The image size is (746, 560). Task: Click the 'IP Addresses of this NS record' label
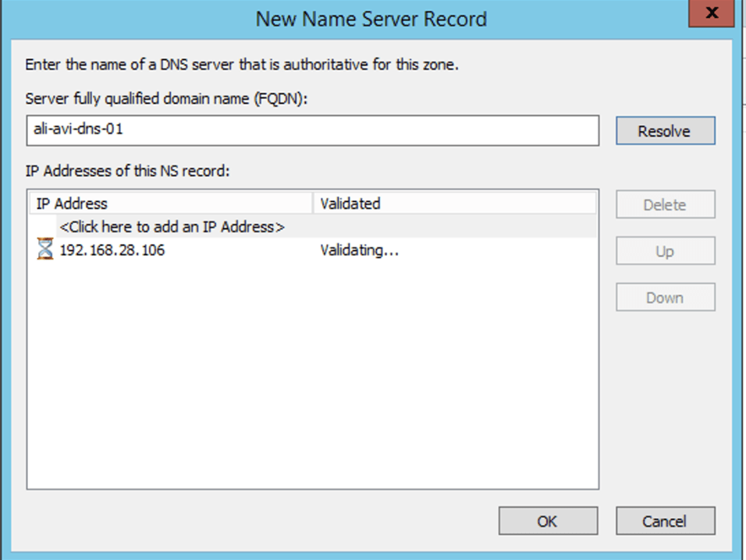[127, 171]
